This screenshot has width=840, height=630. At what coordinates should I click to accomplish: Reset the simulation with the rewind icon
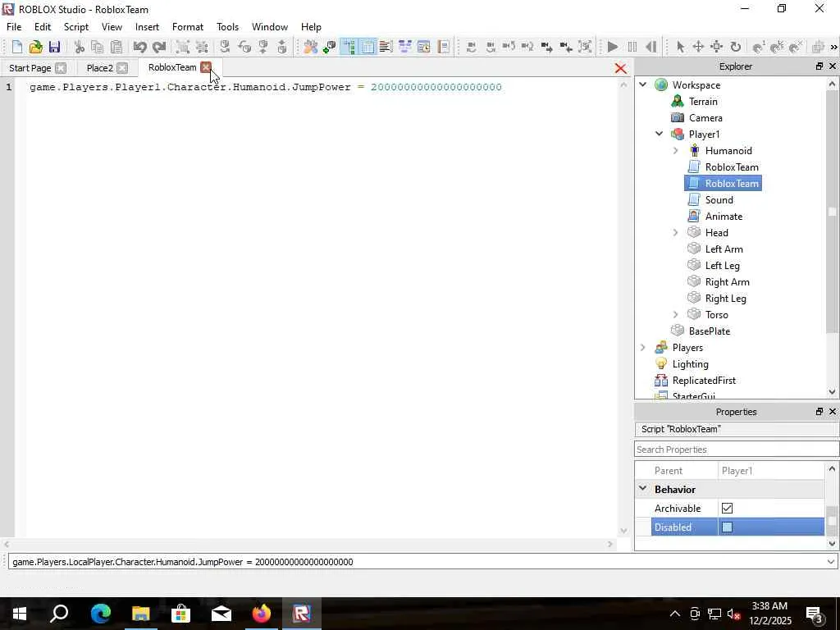651,47
